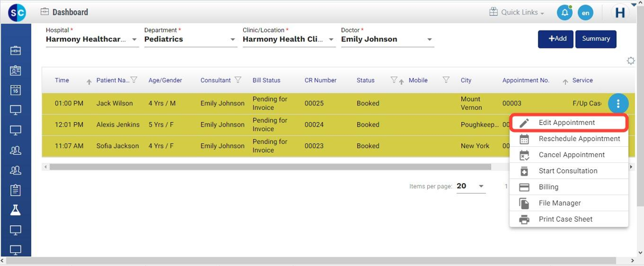Click the page bottom horizontal scrollbar
The width and height of the screenshot is (644, 266).
click(311, 261)
